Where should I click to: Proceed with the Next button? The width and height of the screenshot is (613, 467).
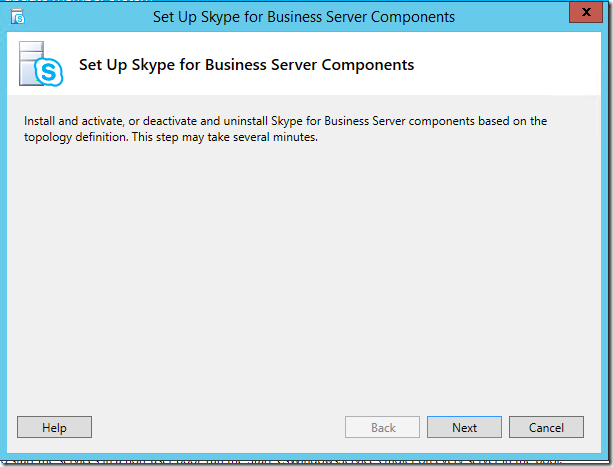pyautogui.click(x=464, y=427)
